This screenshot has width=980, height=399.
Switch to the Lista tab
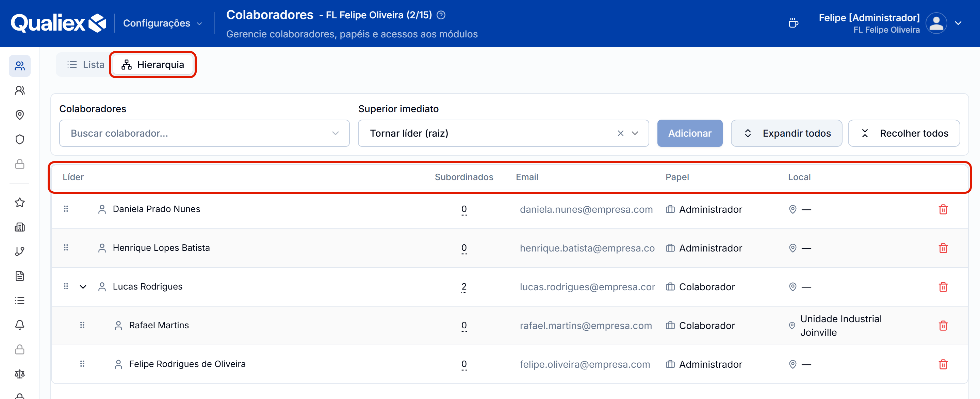86,65
